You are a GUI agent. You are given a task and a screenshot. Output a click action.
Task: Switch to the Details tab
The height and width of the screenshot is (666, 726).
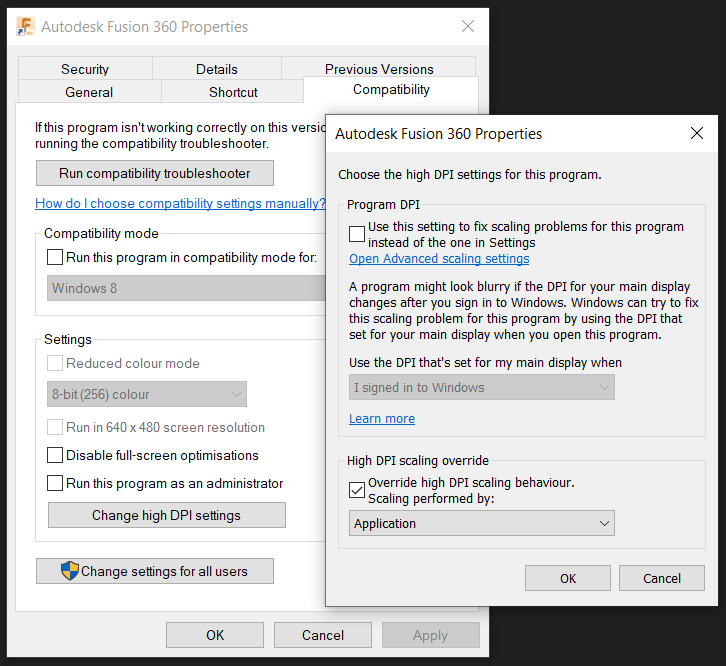[217, 69]
